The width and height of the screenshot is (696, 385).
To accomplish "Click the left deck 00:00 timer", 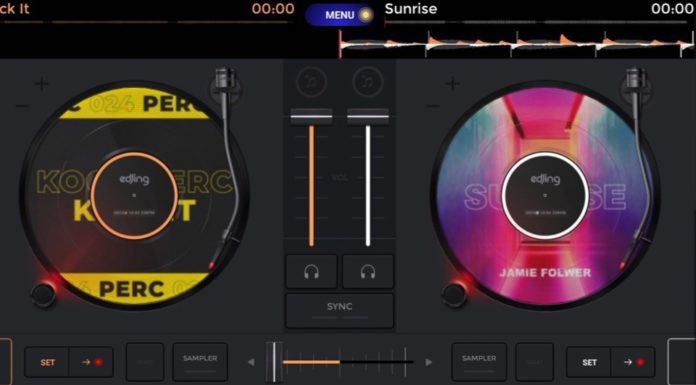I will point(273,9).
